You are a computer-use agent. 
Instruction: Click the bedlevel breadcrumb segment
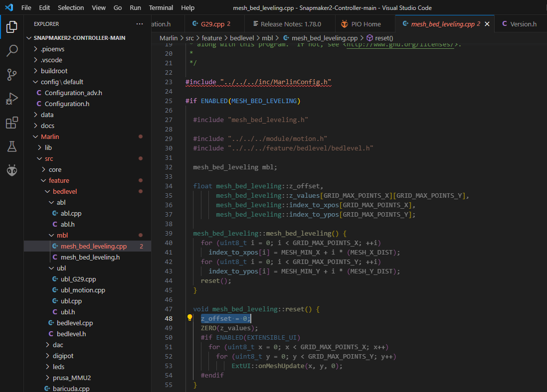[242, 38]
